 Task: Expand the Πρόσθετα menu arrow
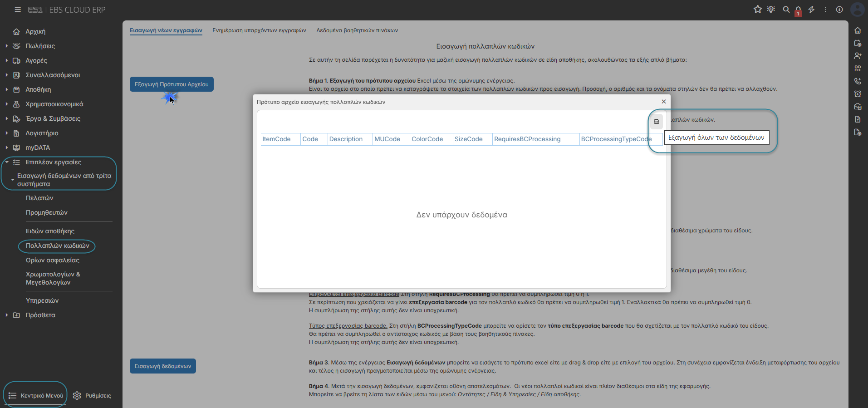6,315
